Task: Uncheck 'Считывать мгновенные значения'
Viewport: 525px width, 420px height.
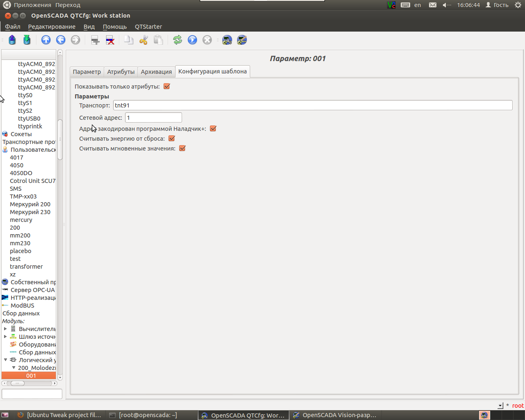Action: click(x=182, y=148)
